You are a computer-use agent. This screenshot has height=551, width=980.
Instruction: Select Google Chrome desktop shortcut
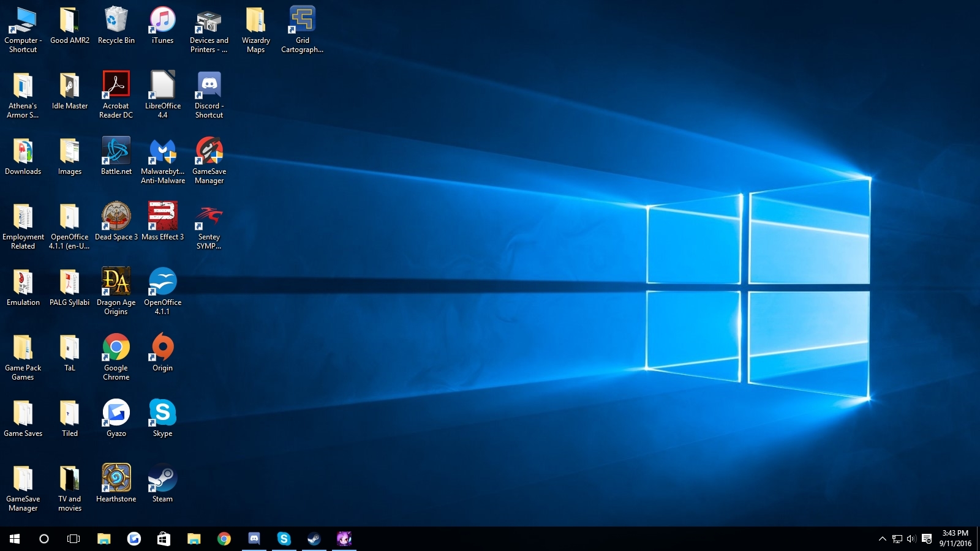click(116, 357)
